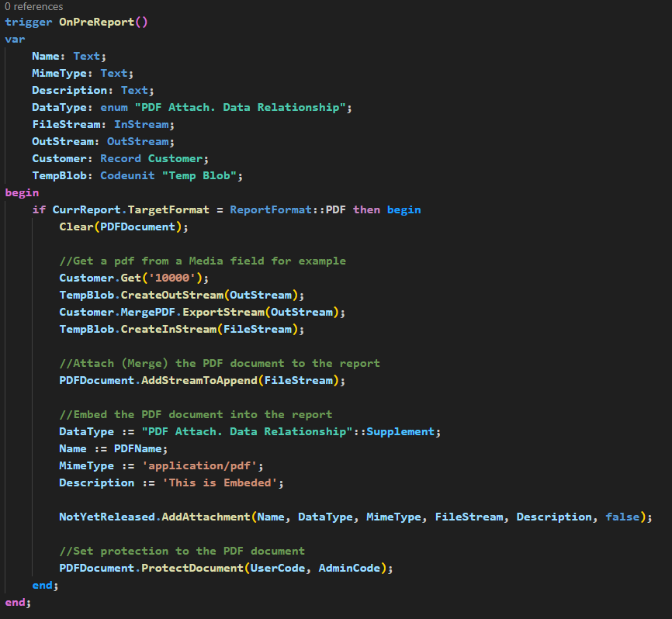Click 'TempBlob.CreateOutStream(OutStream);' line
Screen dimensions: 672x619
click(x=182, y=295)
